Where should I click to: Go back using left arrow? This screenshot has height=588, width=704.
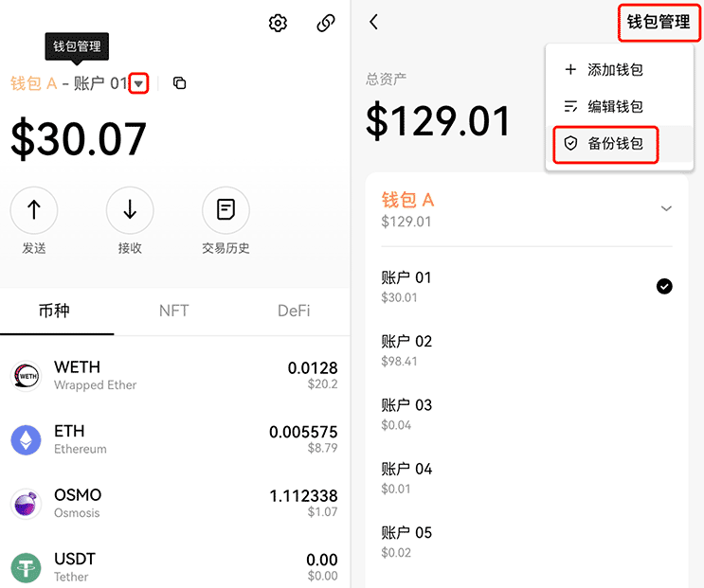click(374, 22)
